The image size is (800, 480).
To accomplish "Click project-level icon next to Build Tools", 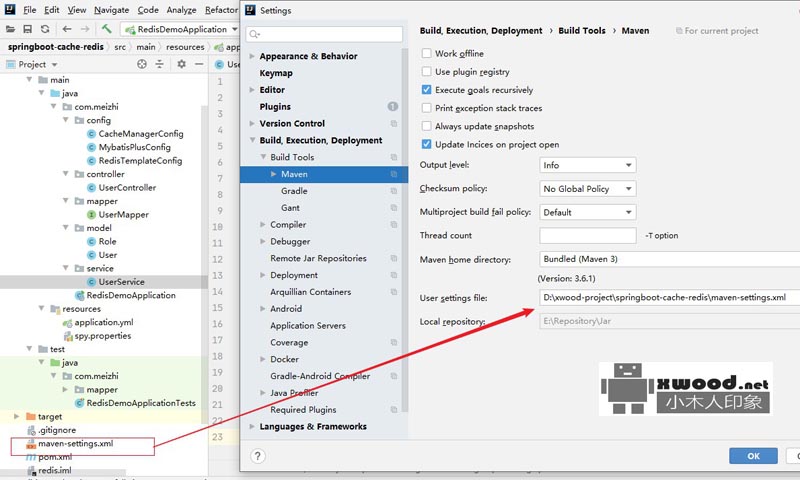I will click(393, 157).
